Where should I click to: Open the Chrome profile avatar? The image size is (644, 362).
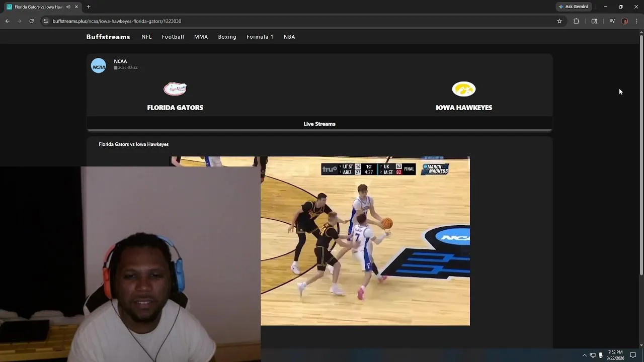coord(624,21)
